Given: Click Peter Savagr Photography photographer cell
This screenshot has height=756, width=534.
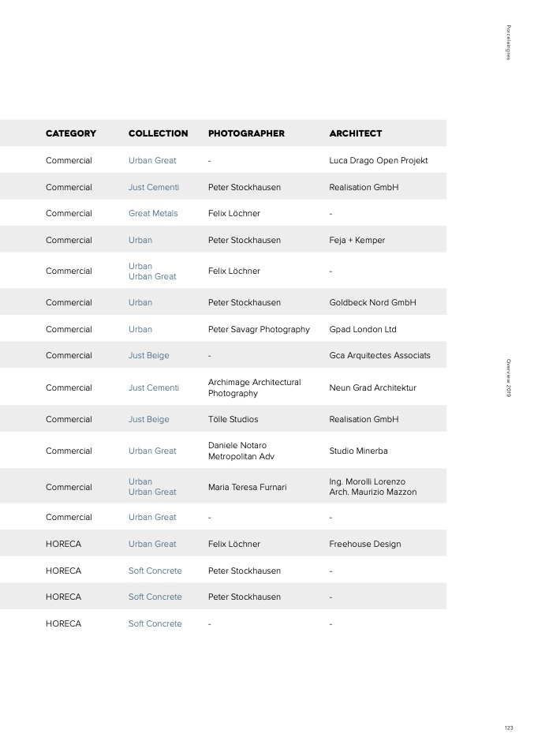Looking at the screenshot, I should pyautogui.click(x=259, y=329).
